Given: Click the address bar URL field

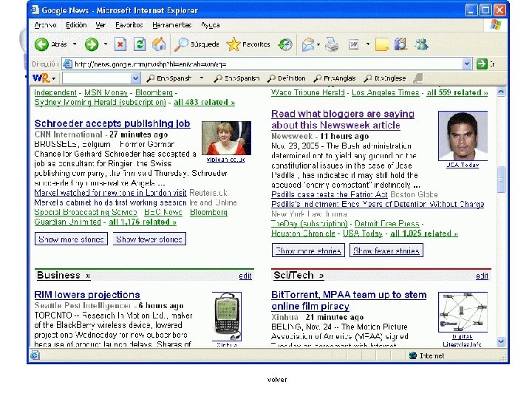Looking at the screenshot, I should point(267,64).
